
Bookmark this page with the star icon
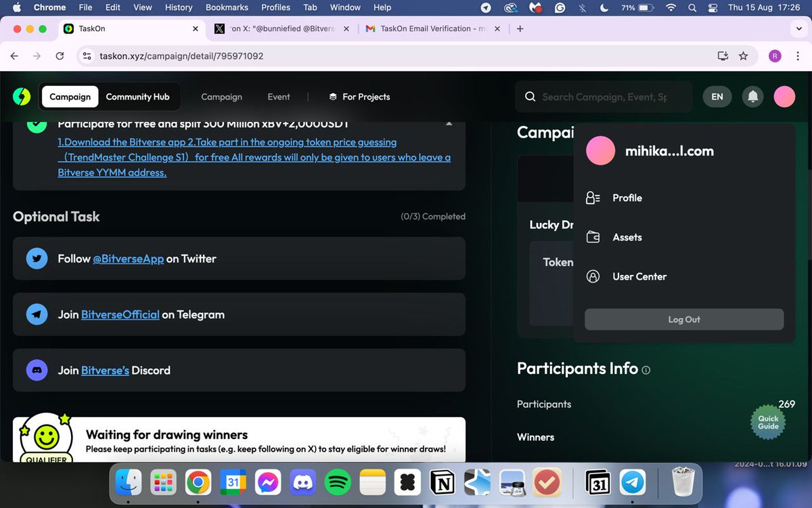(744, 56)
